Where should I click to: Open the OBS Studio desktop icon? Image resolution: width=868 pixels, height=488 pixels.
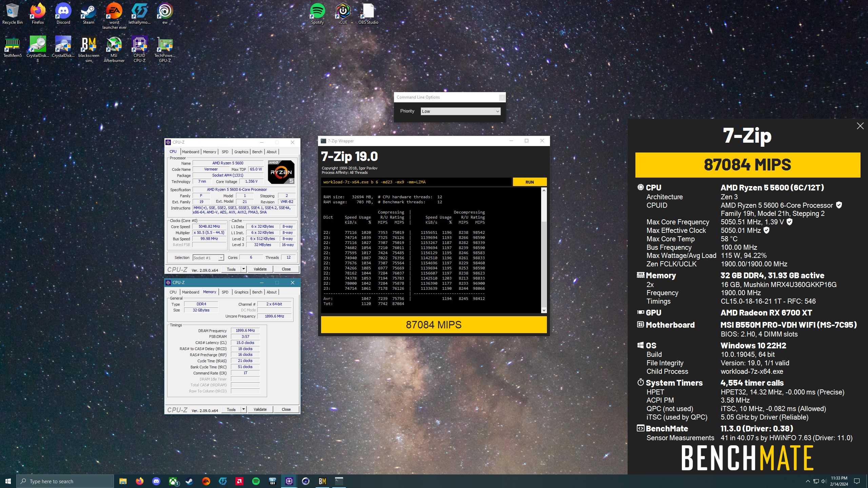[368, 14]
